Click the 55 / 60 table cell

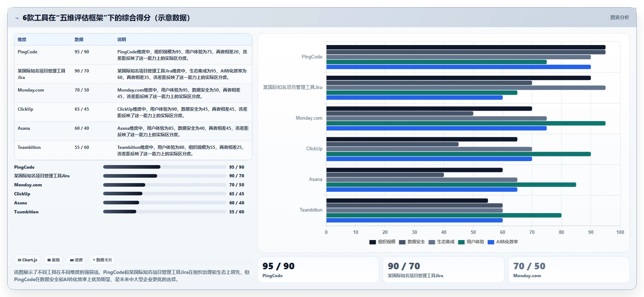click(82, 147)
